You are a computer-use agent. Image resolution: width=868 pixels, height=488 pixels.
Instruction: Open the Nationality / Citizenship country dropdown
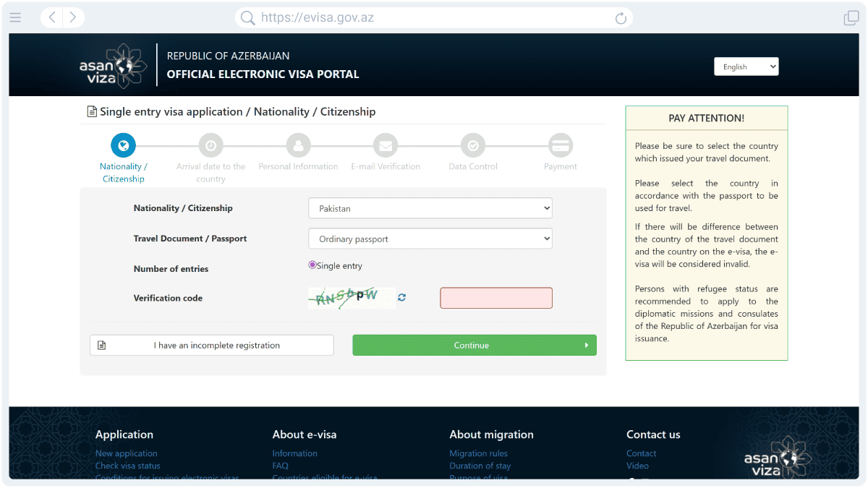coord(430,207)
